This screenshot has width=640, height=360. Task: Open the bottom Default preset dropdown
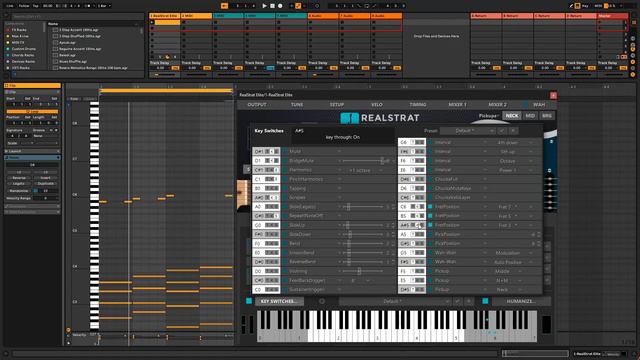point(395,301)
